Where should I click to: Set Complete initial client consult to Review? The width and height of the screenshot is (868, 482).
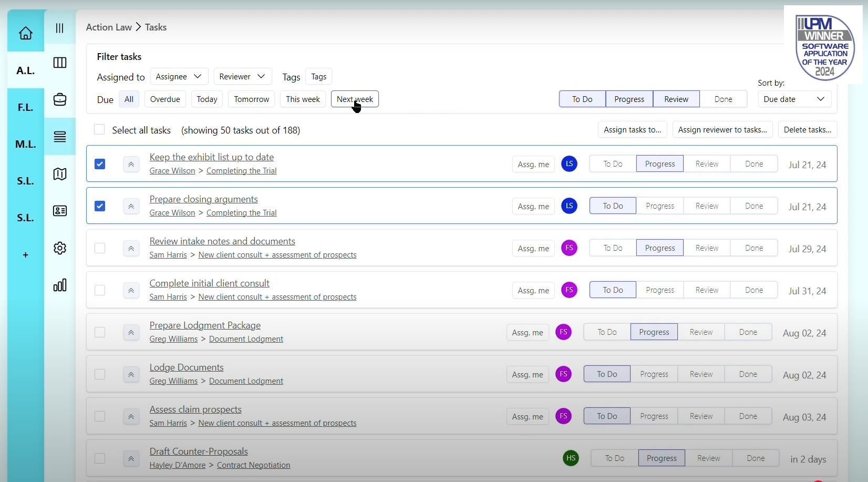pos(707,290)
